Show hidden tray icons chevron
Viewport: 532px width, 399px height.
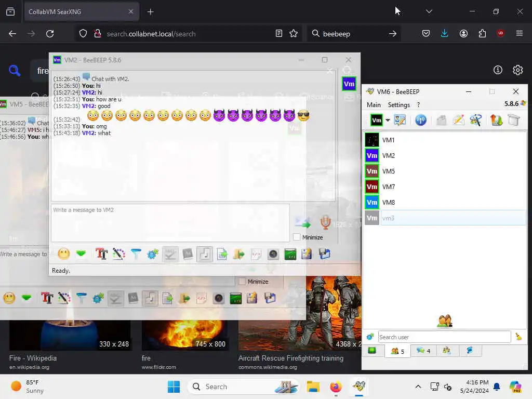click(x=418, y=387)
